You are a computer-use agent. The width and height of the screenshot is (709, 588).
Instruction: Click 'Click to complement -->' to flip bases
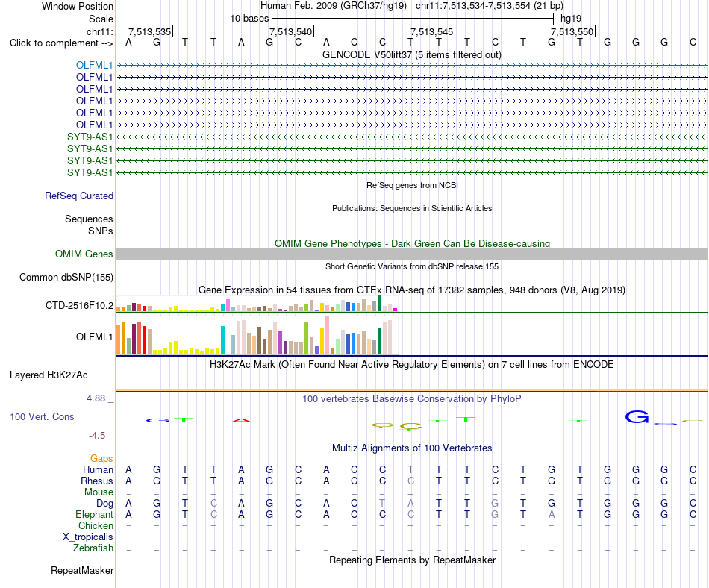(x=61, y=43)
